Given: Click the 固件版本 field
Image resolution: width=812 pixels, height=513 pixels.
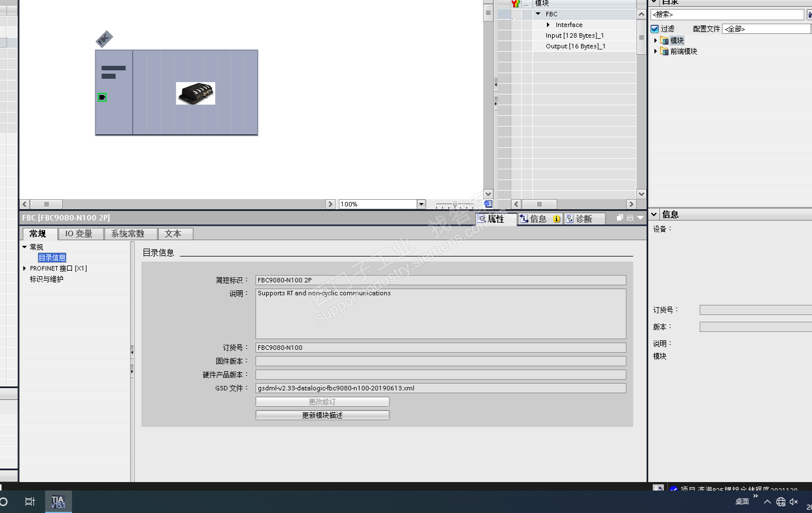Looking at the screenshot, I should coord(441,361).
